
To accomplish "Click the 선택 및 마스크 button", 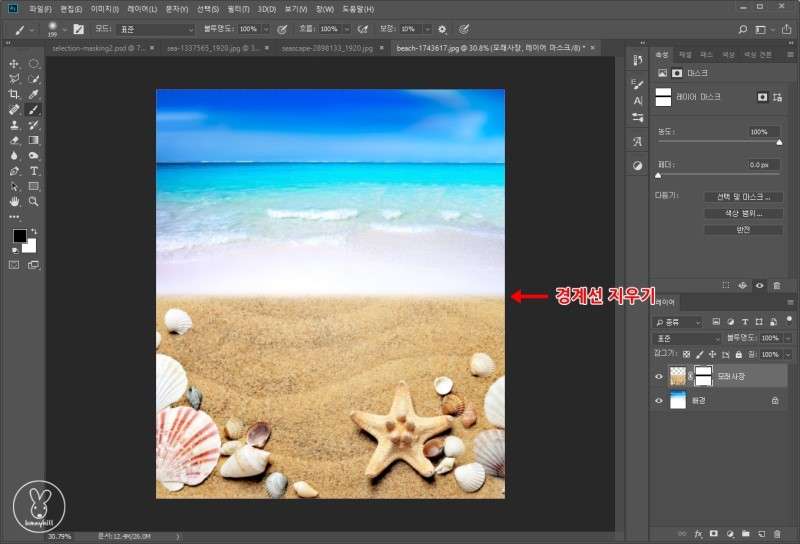I will [x=742, y=197].
